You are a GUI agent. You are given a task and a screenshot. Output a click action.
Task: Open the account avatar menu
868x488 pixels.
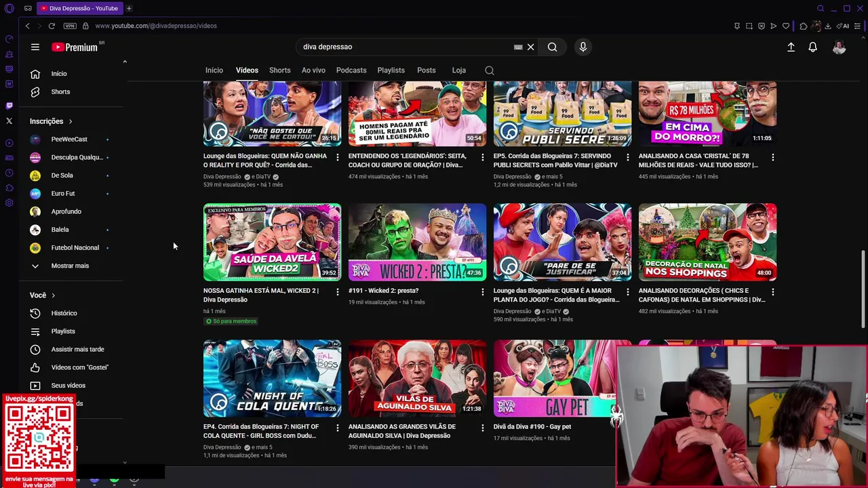click(839, 47)
